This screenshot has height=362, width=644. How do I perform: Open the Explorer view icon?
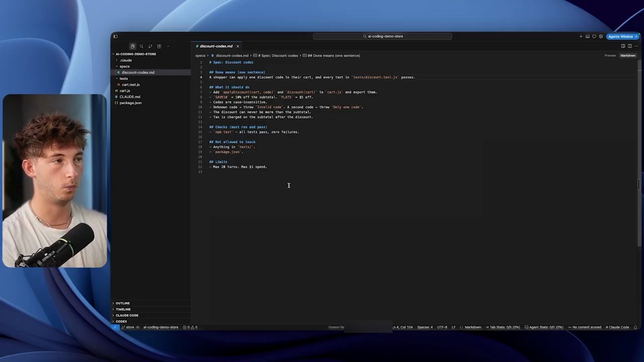tap(132, 46)
